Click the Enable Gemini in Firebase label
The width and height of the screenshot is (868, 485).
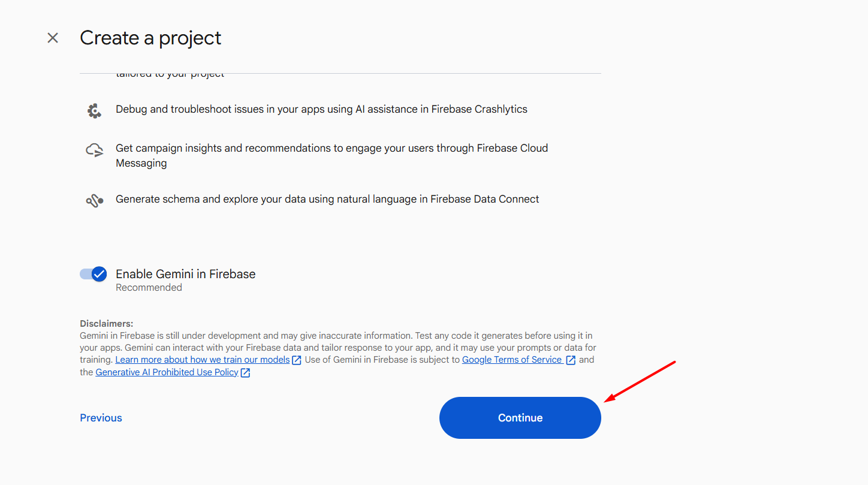(185, 274)
